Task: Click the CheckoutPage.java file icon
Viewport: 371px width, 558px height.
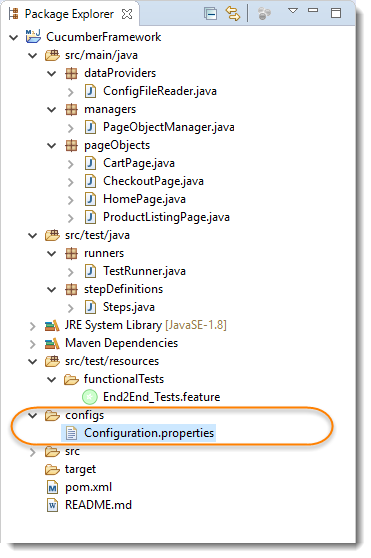Action: pos(90,181)
